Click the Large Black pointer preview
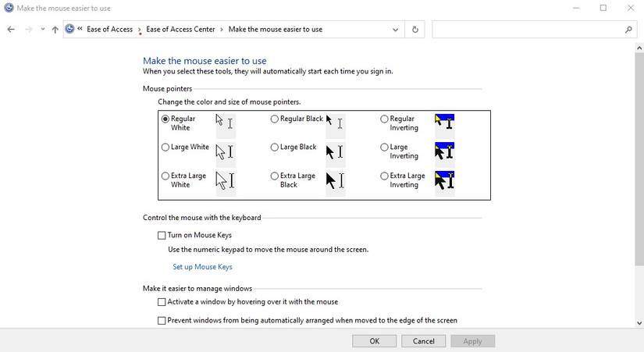 coord(335,151)
